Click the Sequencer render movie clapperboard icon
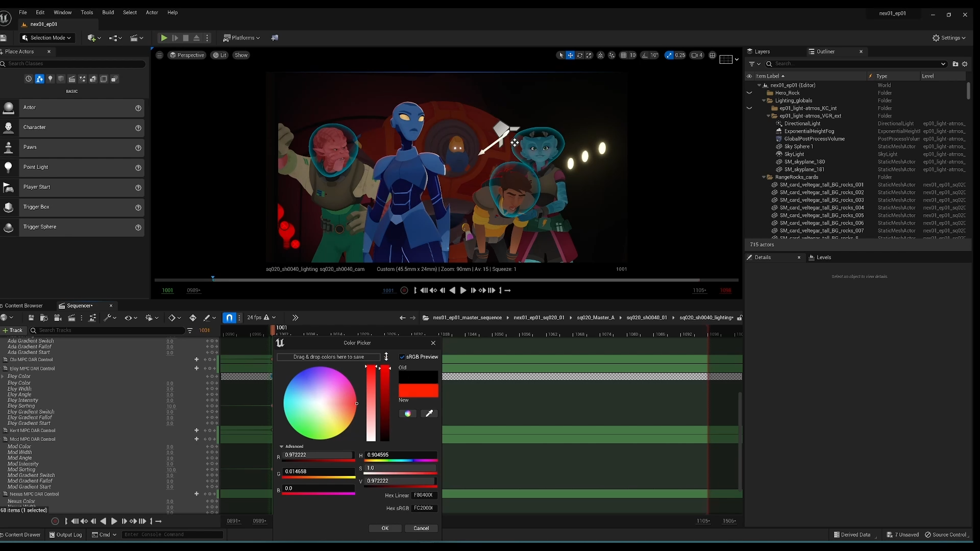980x551 pixels. click(71, 318)
